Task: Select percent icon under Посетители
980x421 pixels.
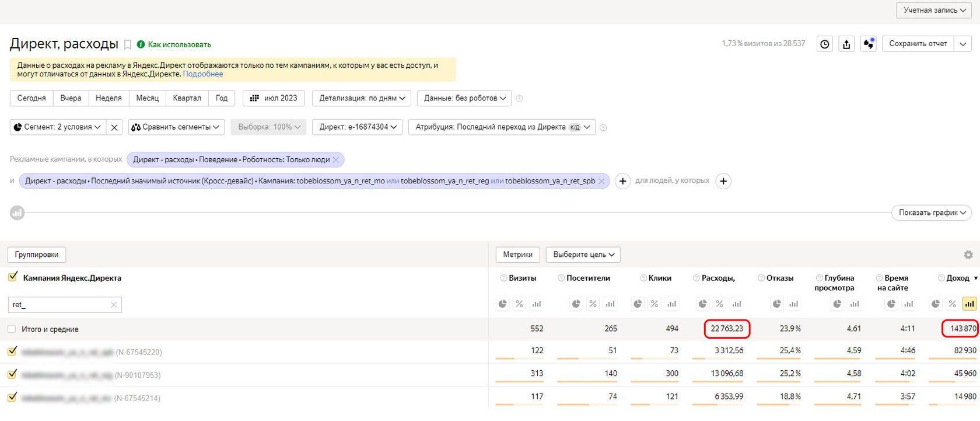Action: 593,304
